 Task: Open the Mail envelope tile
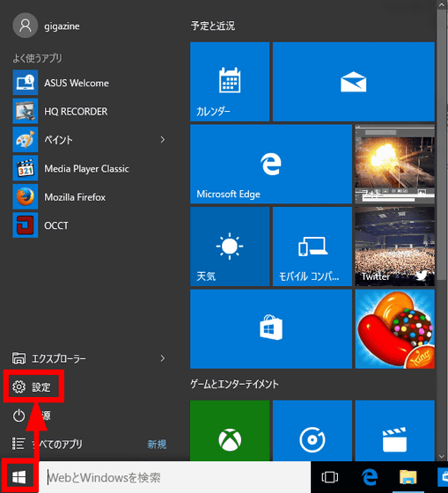354,81
